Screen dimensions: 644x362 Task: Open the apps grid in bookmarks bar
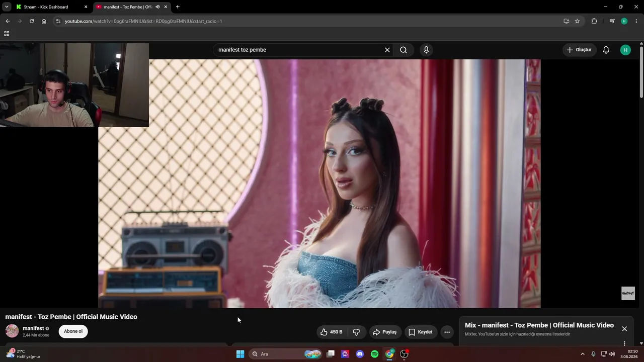[x=7, y=34]
